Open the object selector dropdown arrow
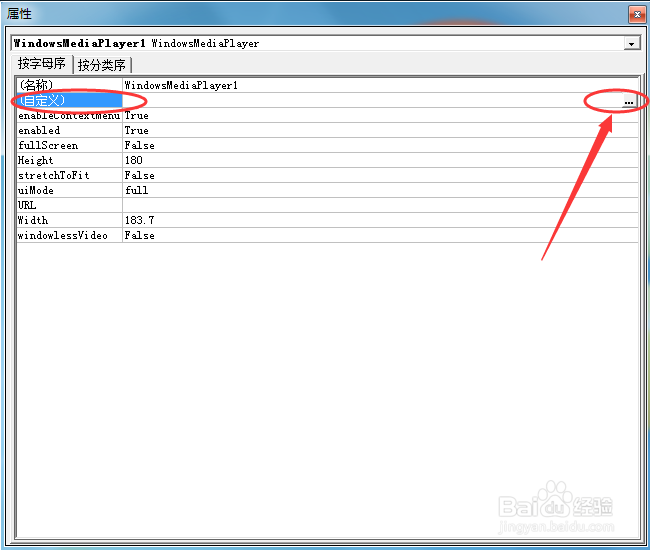The height and width of the screenshot is (550, 650). tap(631, 44)
